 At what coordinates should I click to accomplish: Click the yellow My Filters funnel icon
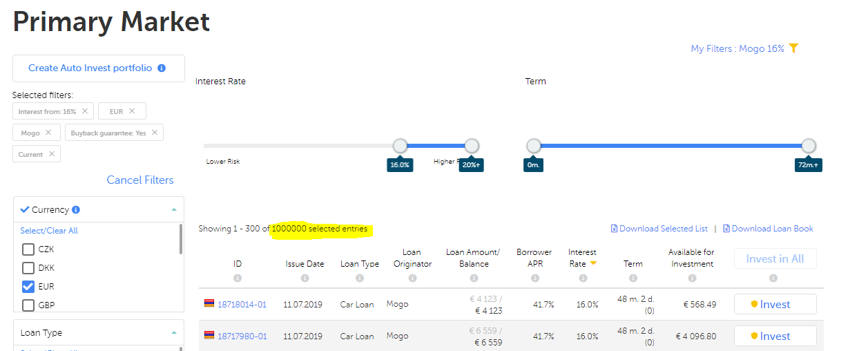click(x=793, y=48)
